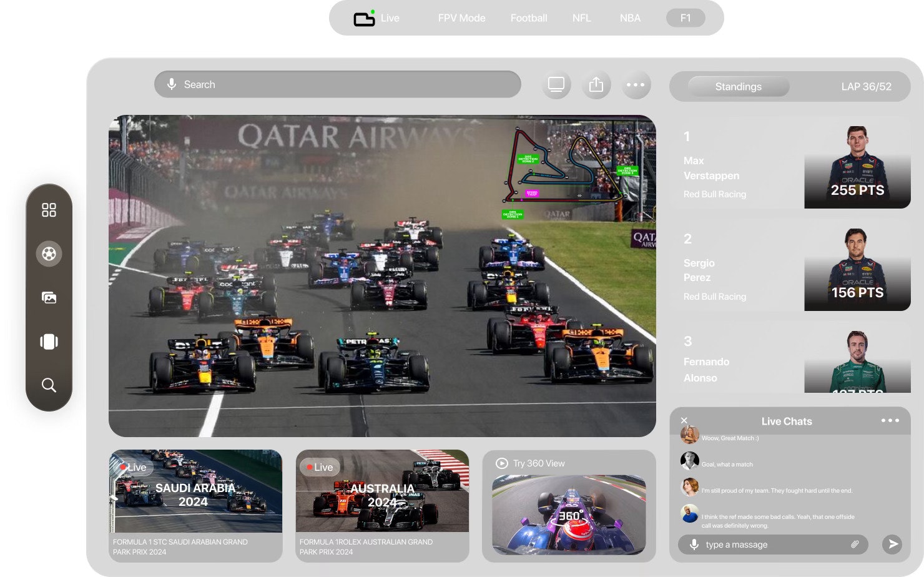This screenshot has width=924, height=577.
Task: Select the F1 tab
Action: (x=686, y=18)
